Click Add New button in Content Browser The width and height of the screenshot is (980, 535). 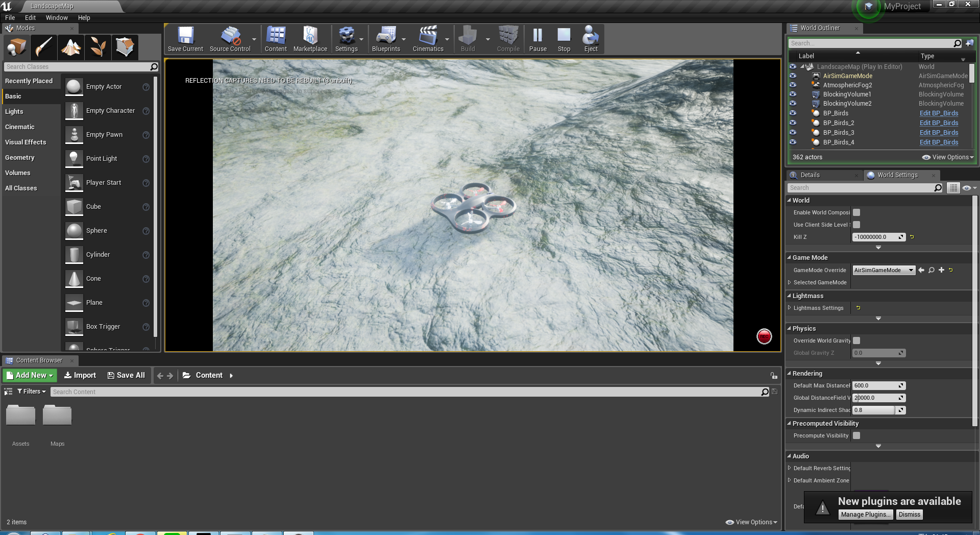click(30, 375)
